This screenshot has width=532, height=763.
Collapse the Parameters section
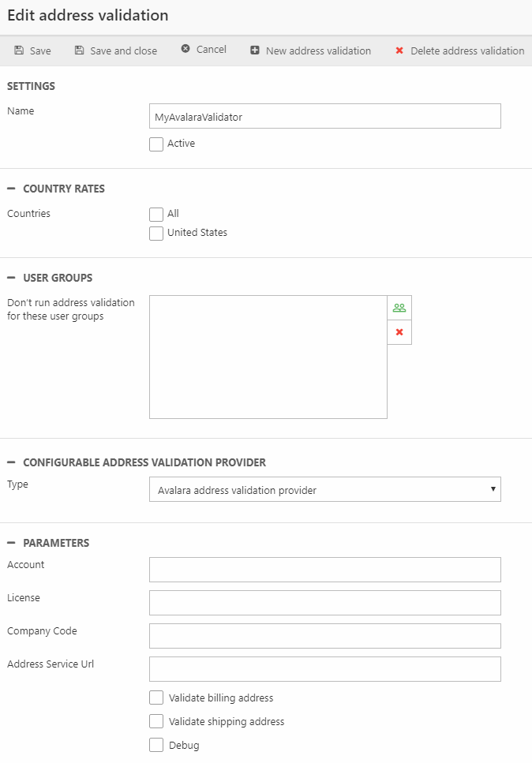tap(11, 543)
